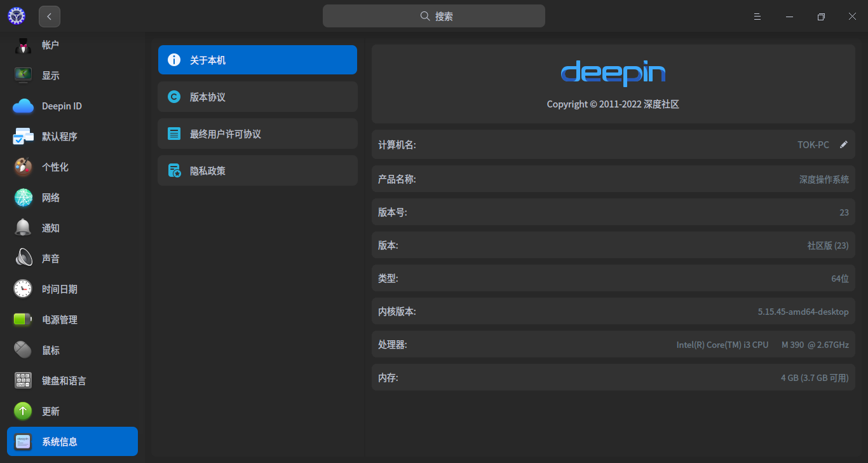The height and width of the screenshot is (463, 868).
Task: Go back with the back arrow button
Action: point(49,16)
